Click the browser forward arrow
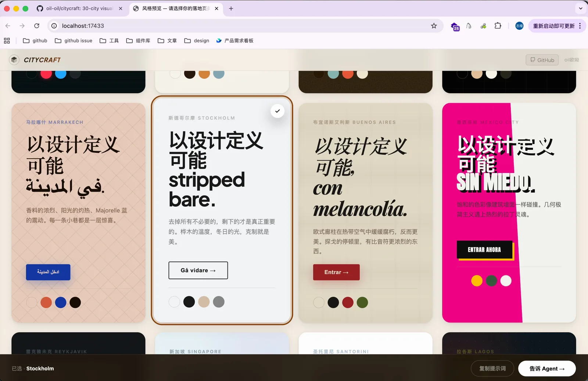Screen dimensions: 588x381 click(x=22, y=26)
